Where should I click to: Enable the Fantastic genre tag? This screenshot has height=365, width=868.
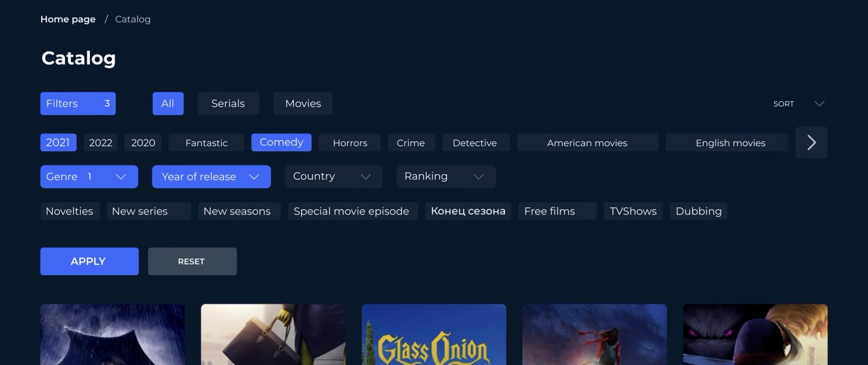[206, 143]
